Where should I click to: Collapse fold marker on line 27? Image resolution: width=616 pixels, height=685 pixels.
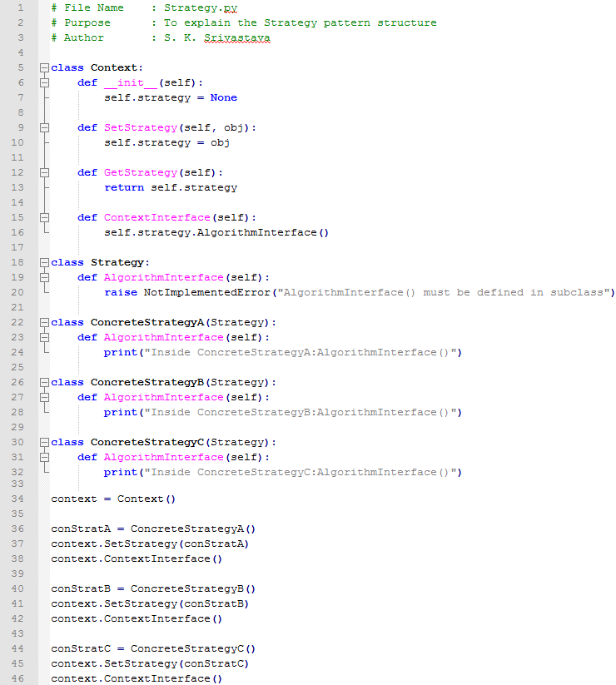pos(44,397)
